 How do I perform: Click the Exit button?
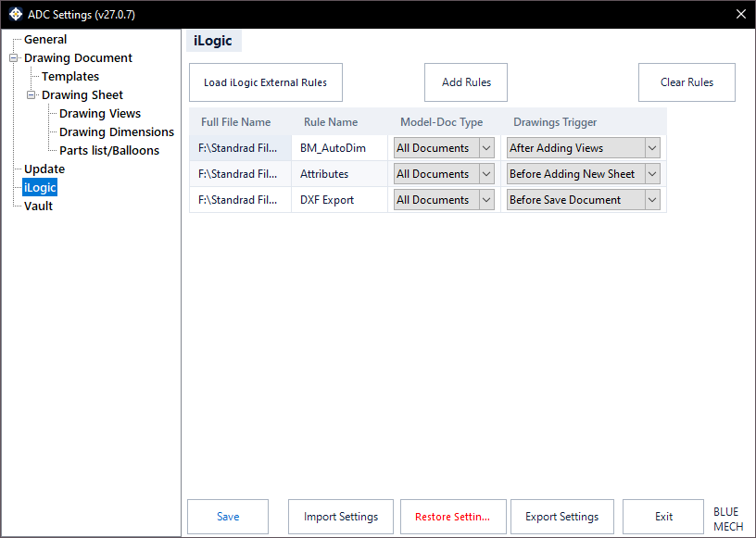coord(663,517)
